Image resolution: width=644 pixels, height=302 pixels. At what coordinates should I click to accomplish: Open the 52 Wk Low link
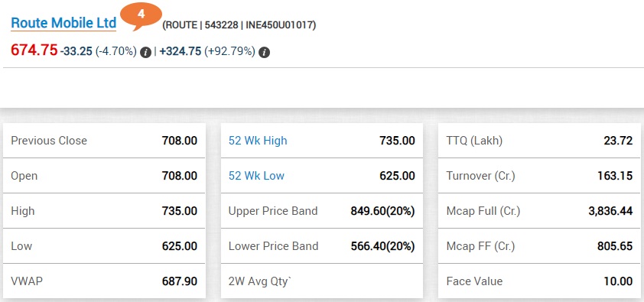256,176
